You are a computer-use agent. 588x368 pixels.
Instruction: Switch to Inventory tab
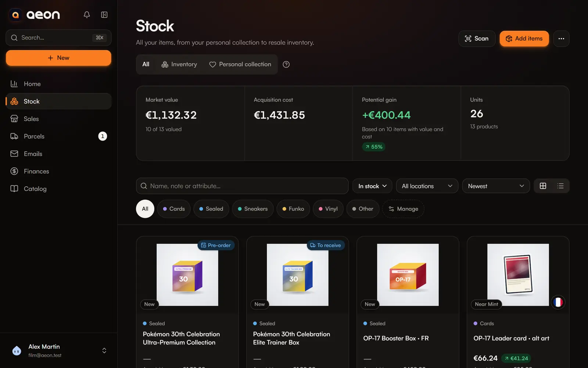pos(179,64)
